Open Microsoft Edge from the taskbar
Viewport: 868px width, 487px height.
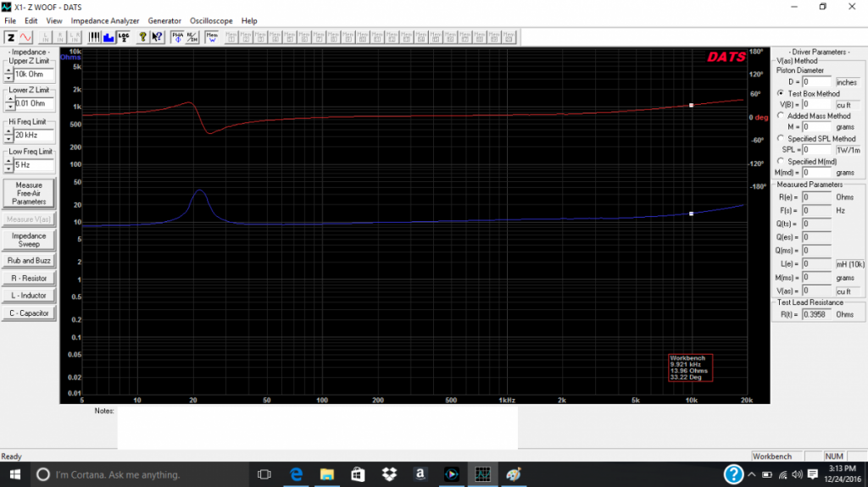[296, 474]
